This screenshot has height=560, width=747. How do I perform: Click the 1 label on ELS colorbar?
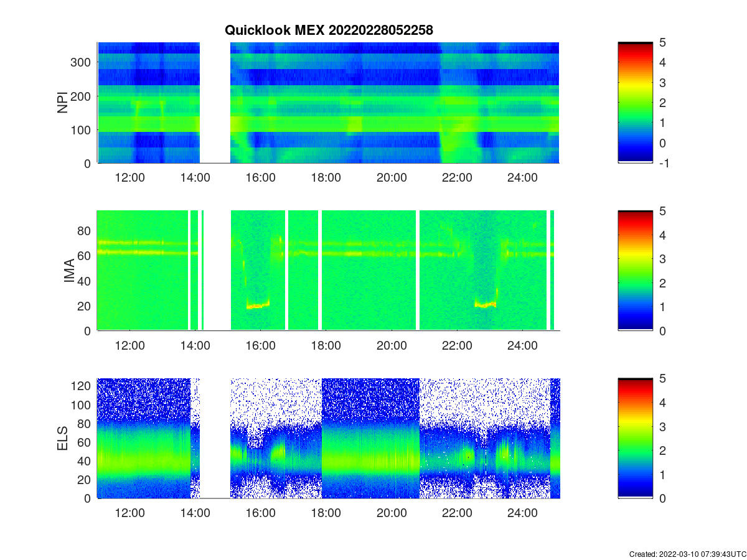tap(662, 474)
